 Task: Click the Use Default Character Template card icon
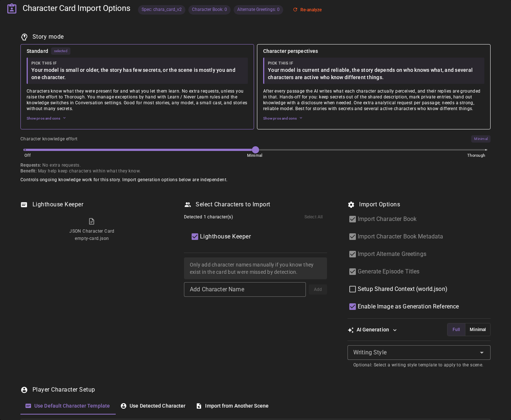tap(28, 406)
